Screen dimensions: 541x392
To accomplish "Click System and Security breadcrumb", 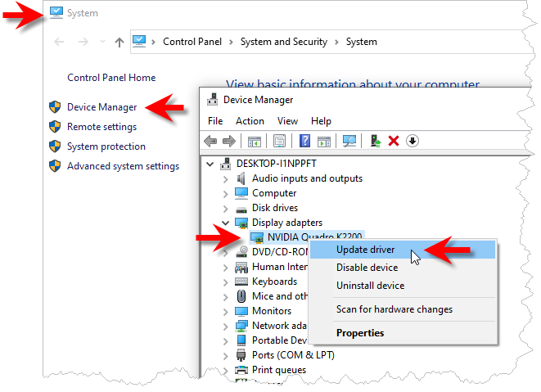I will tap(284, 42).
